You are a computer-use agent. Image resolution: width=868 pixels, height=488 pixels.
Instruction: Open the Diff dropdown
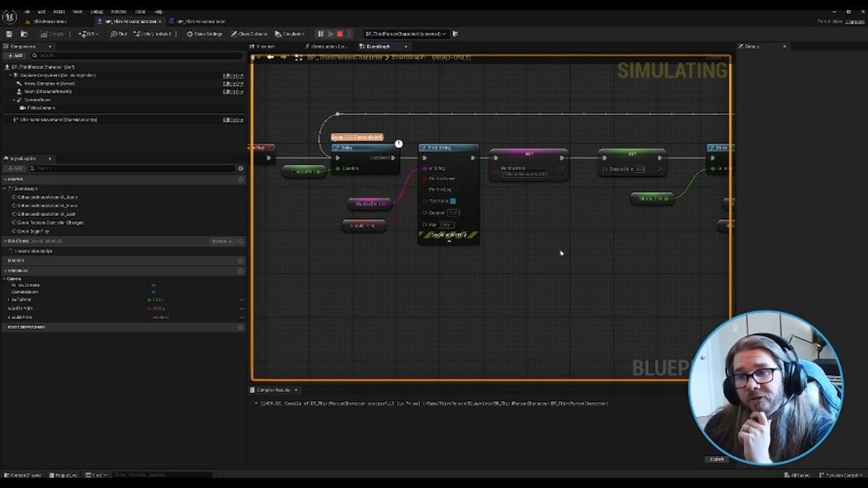pos(89,34)
